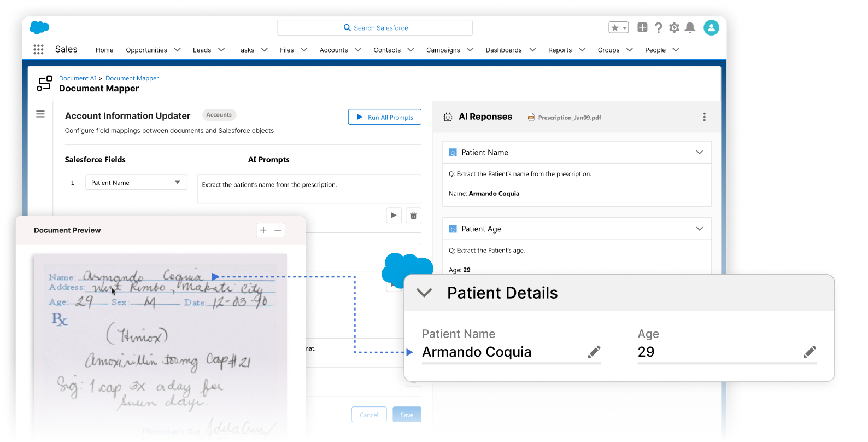Collapse the Patient Age response section
Screen dimensions: 868x442
pos(699,229)
